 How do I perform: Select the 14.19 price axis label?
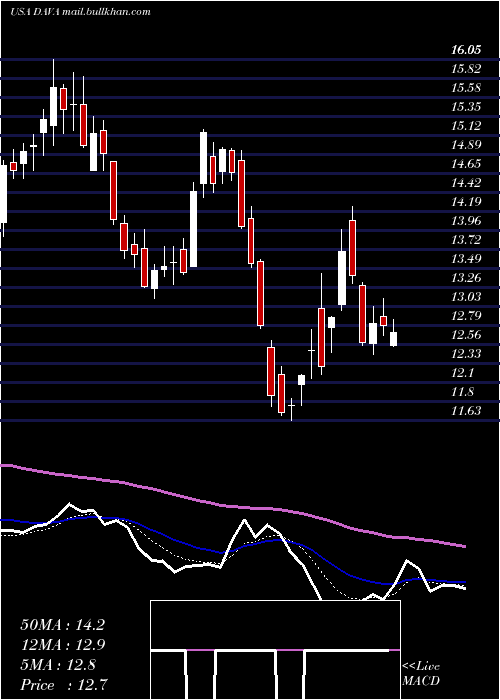[x=466, y=202]
